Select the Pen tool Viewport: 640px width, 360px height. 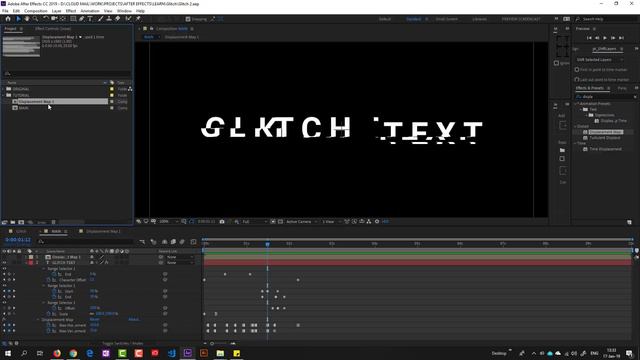point(82,19)
